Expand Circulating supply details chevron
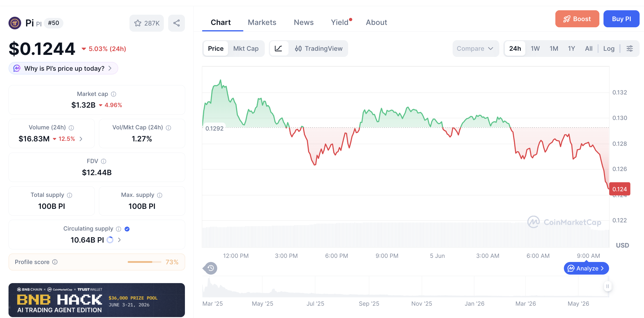The image size is (644, 318). pos(119,240)
